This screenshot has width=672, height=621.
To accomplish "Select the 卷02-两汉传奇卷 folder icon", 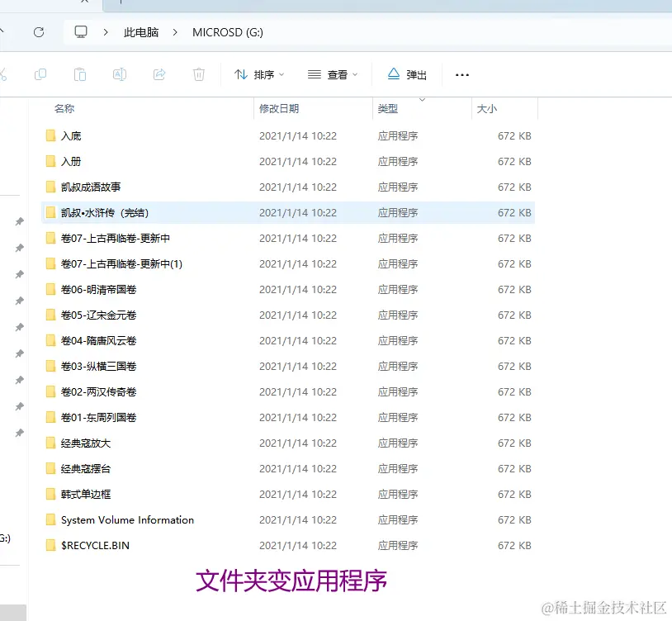I will coord(50,391).
